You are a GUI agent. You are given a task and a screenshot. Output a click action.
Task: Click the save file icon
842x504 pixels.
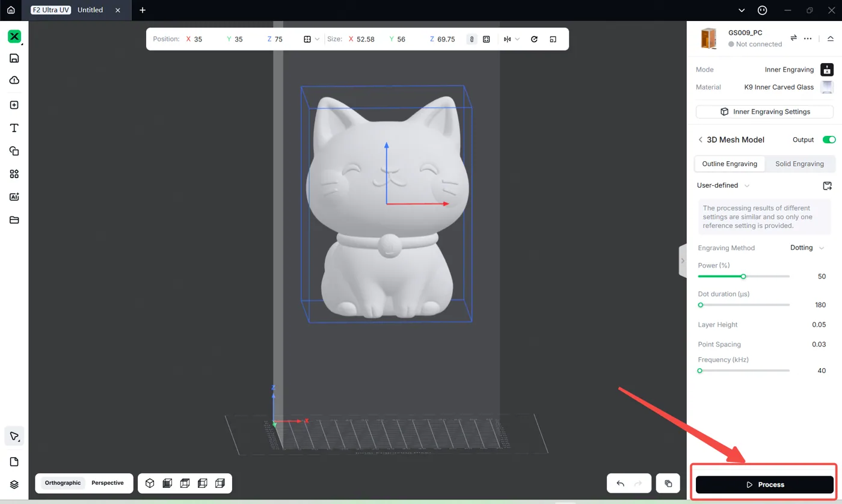click(x=14, y=58)
